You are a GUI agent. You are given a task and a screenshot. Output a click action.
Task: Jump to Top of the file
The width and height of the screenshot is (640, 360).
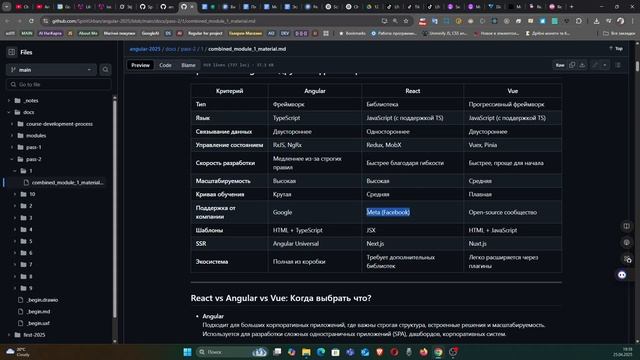(616, 49)
